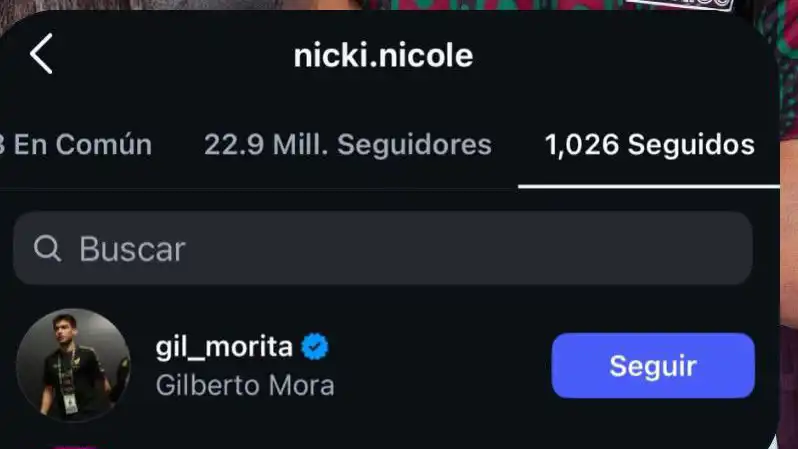Open the gil_morita username link
Image resolution: width=798 pixels, height=449 pixels.
pos(224,347)
